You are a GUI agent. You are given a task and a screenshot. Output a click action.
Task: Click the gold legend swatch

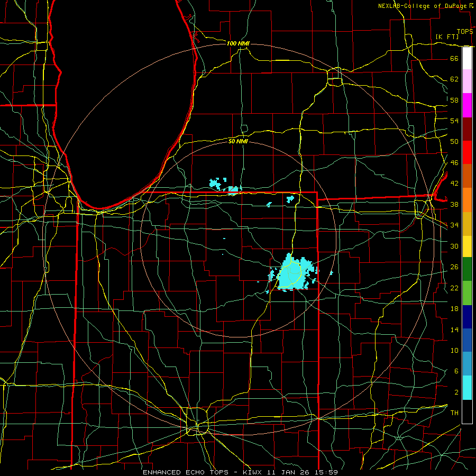pyautogui.click(x=467, y=224)
